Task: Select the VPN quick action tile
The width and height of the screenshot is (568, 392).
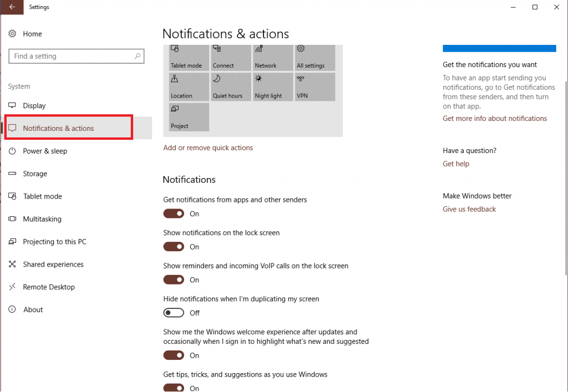Action: point(315,87)
